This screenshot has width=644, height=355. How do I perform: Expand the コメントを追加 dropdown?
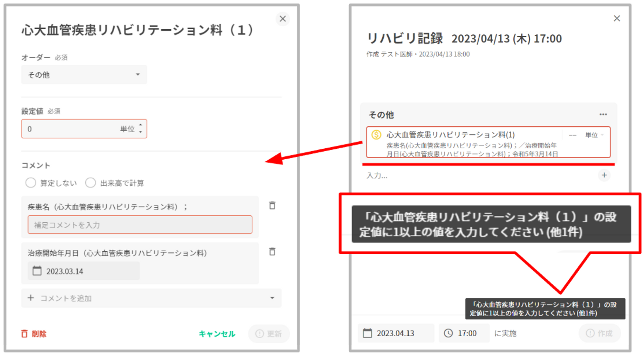pos(272,298)
